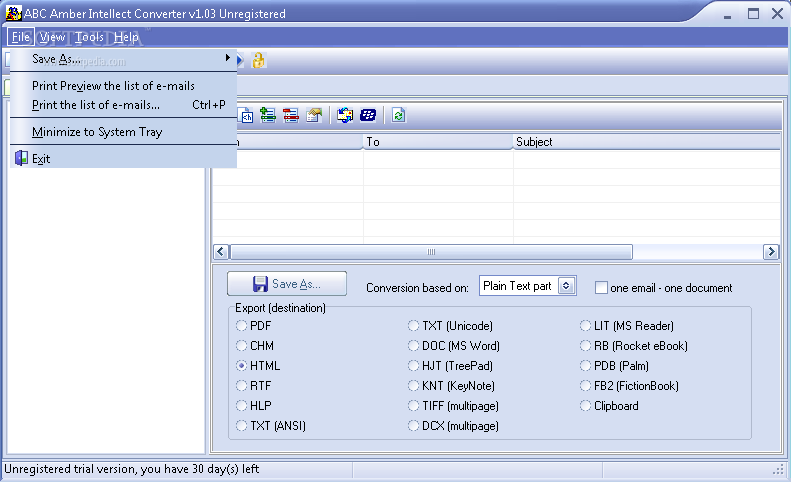Image resolution: width=791 pixels, height=482 pixels.
Task: Click the floppy disk icon on Save As button
Action: 260,284
